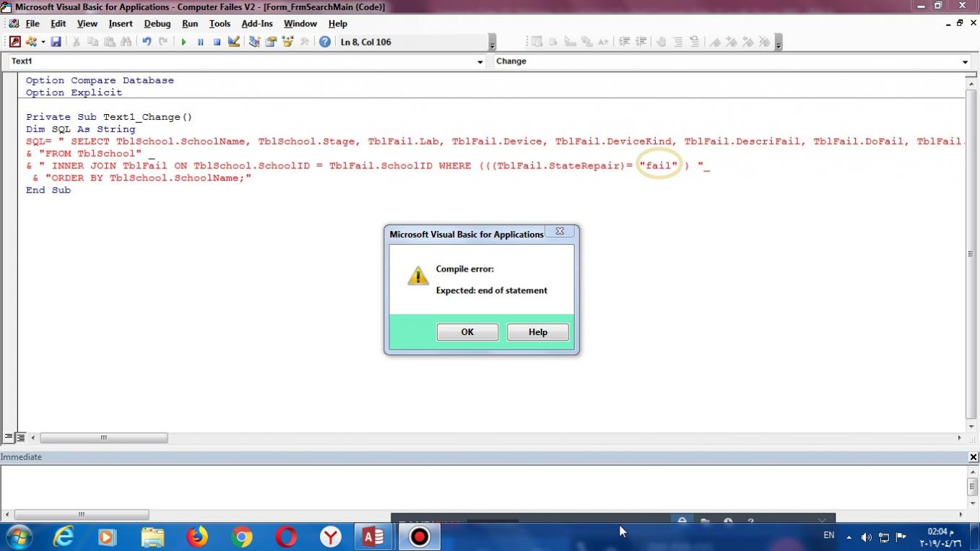
Task: Click the Previous Bookmark icon
Action: (x=748, y=42)
